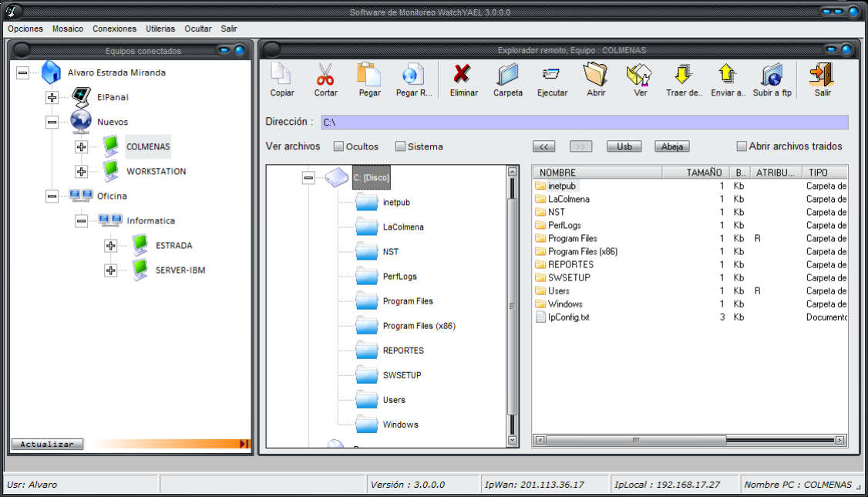Click the Usb button
868x497 pixels.
[x=624, y=146]
